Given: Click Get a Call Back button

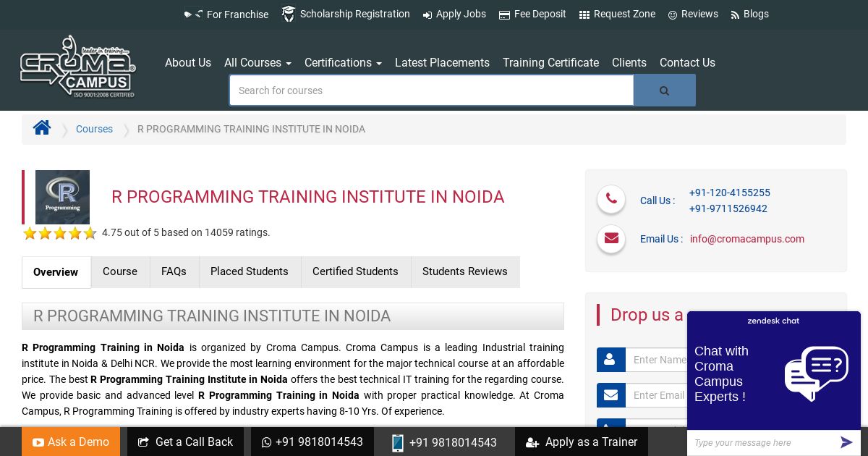Looking at the screenshot, I should coord(185,442).
